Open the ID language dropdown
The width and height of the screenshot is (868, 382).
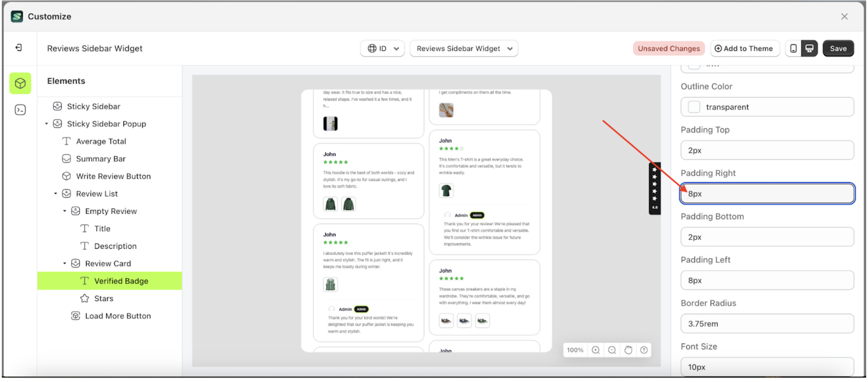(x=382, y=48)
